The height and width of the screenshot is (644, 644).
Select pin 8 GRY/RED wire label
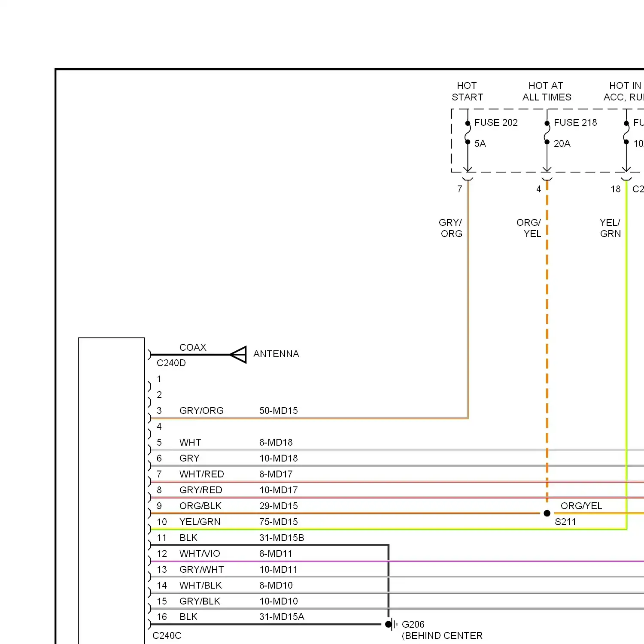point(201,490)
